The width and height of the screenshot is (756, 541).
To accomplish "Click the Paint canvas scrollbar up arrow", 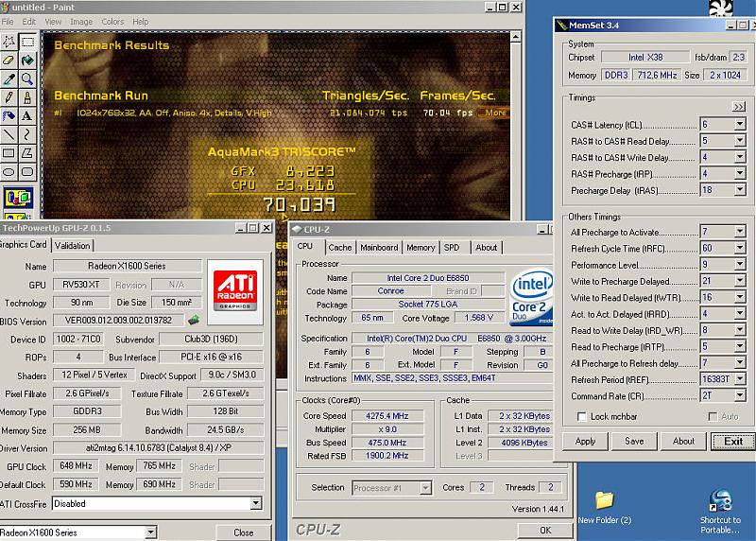I will (x=515, y=37).
